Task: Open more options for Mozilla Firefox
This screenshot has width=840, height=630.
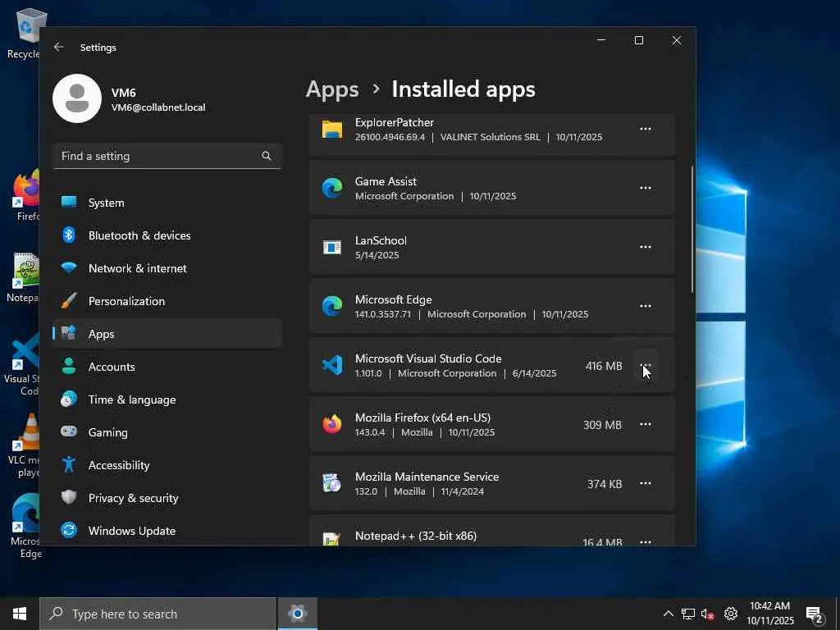Action: [646, 424]
